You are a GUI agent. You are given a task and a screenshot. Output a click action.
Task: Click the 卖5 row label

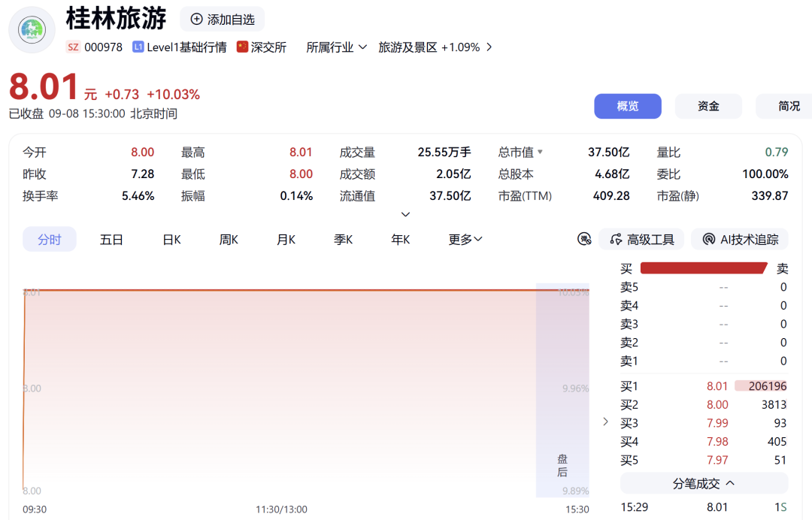tap(629, 287)
